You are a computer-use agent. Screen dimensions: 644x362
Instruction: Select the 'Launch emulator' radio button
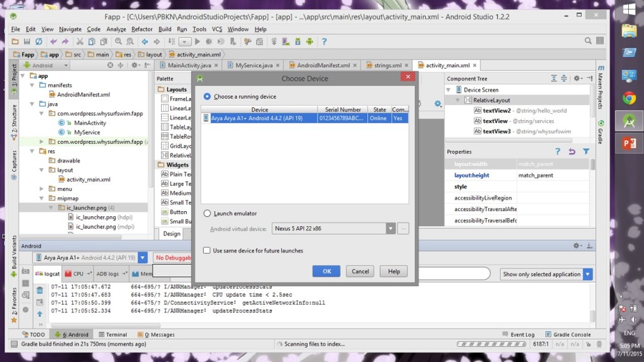tap(207, 214)
